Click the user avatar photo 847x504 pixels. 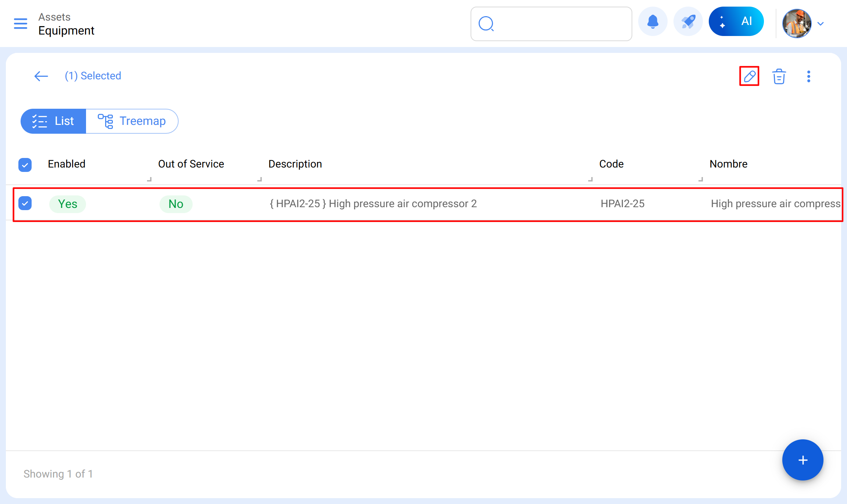point(797,24)
